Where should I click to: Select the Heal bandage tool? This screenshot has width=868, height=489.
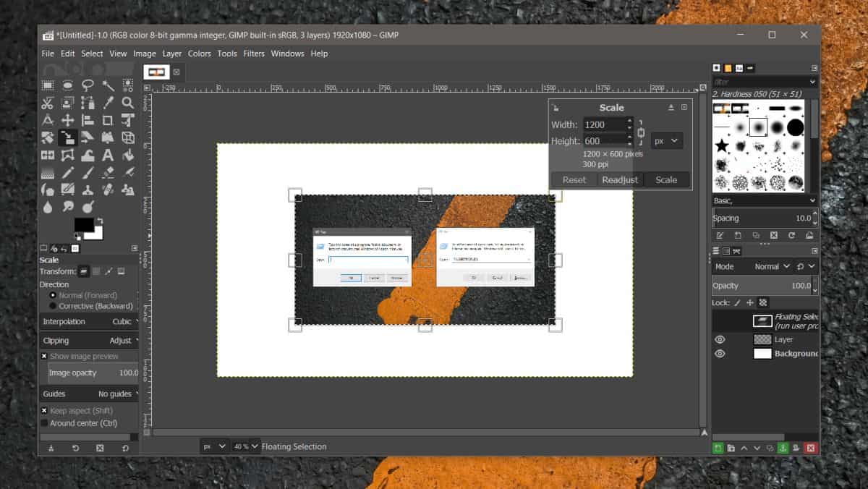108,190
